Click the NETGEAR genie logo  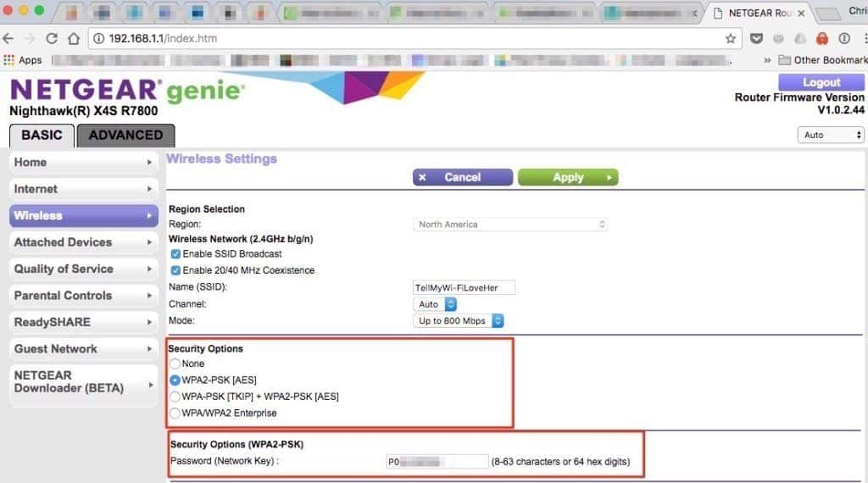coord(127,91)
